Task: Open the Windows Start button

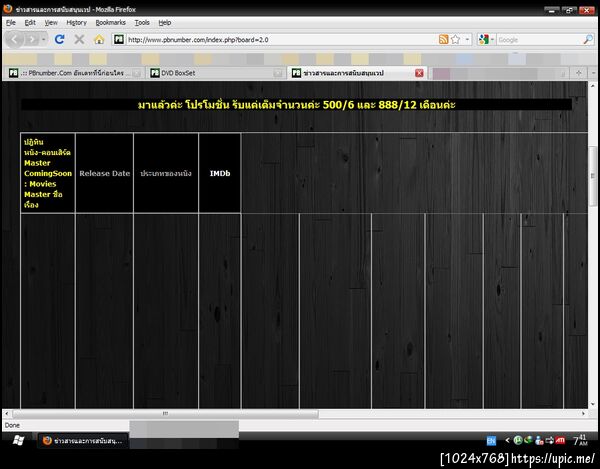Action: click(x=18, y=441)
